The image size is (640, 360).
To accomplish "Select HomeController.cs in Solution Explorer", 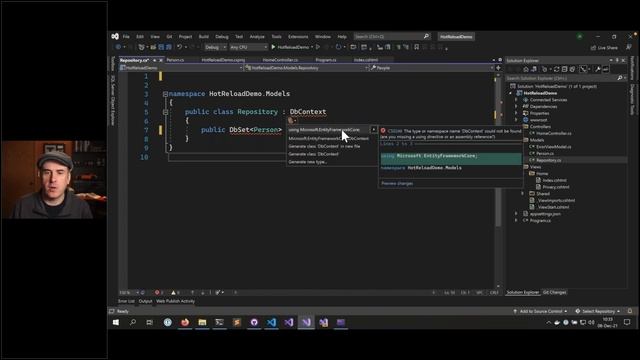I will (553, 133).
